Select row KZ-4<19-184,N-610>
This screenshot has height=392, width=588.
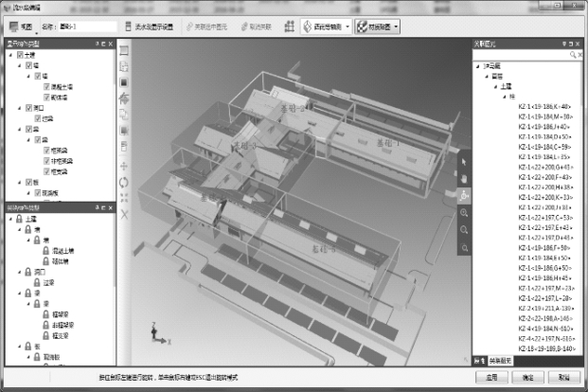pos(546,329)
